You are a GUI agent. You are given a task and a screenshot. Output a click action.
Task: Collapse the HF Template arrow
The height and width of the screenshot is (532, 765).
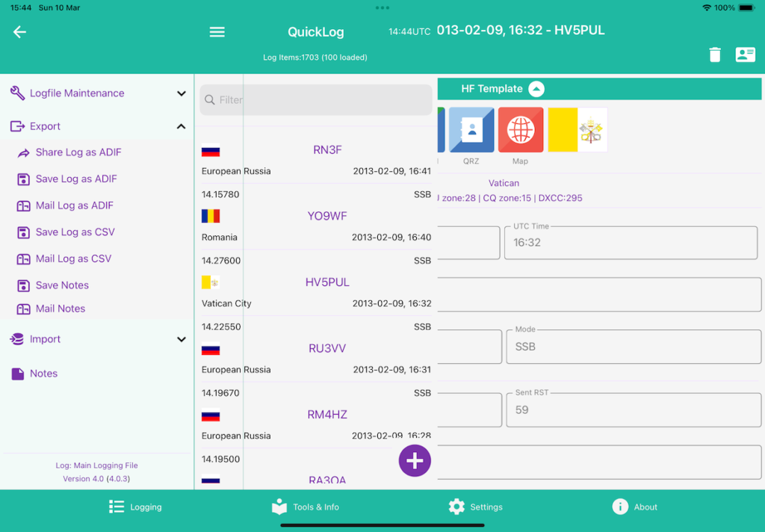point(536,89)
